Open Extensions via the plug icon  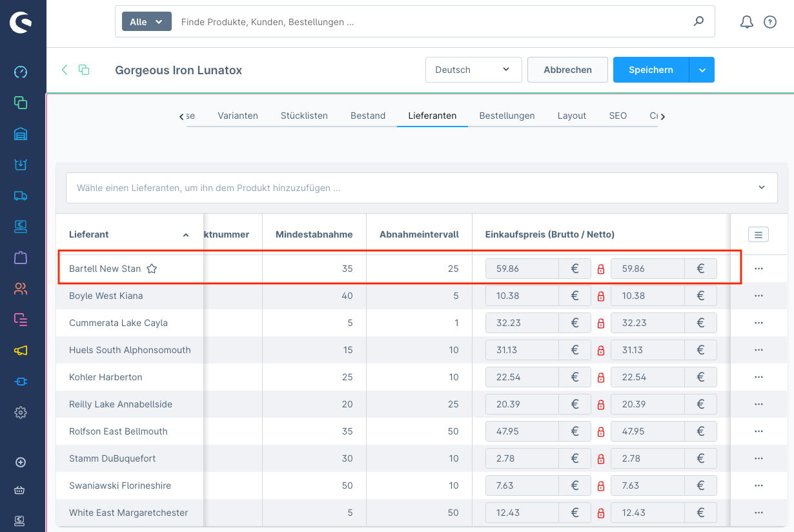point(21,382)
